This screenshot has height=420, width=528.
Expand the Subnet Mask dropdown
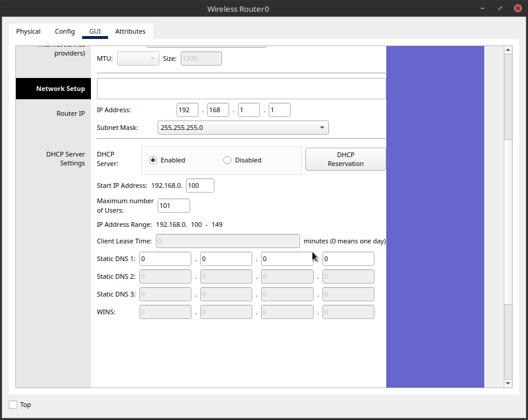click(243, 128)
